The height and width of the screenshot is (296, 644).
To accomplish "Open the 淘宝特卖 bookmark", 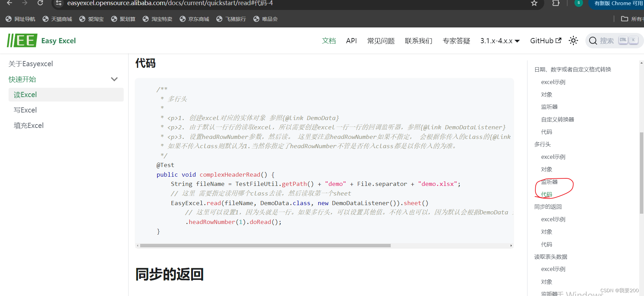I will (158, 19).
